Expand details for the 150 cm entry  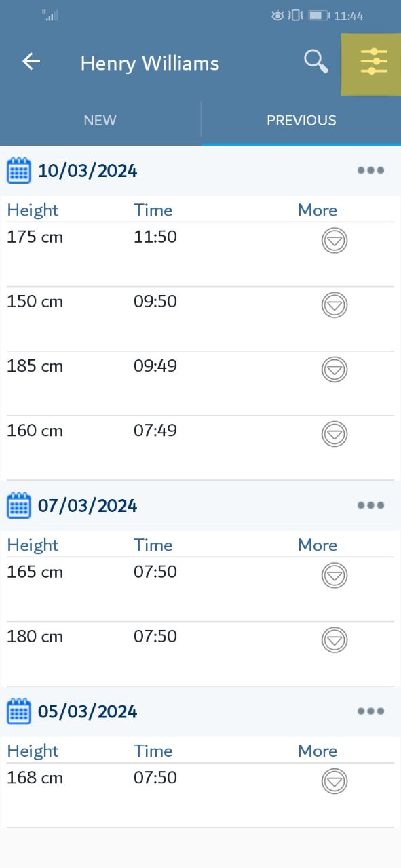tap(334, 305)
